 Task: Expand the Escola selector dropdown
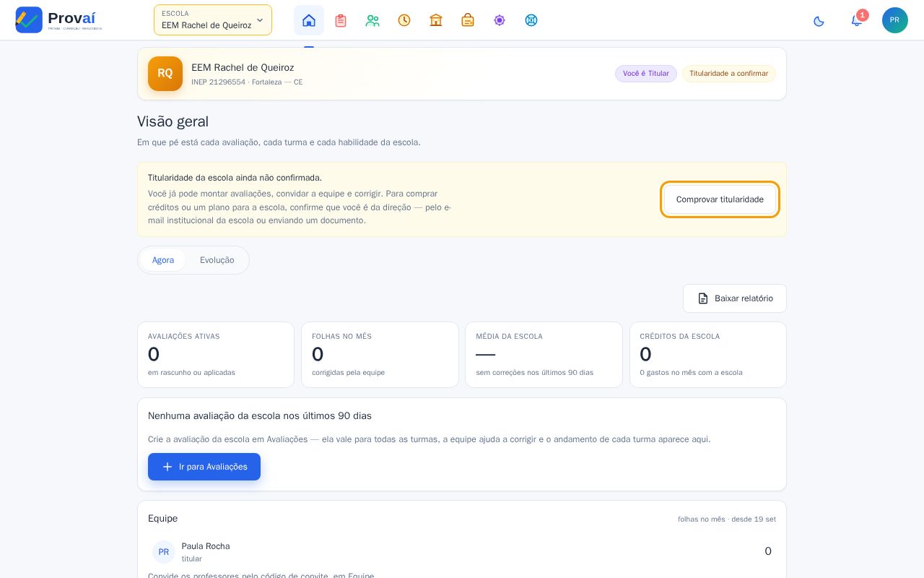point(213,20)
